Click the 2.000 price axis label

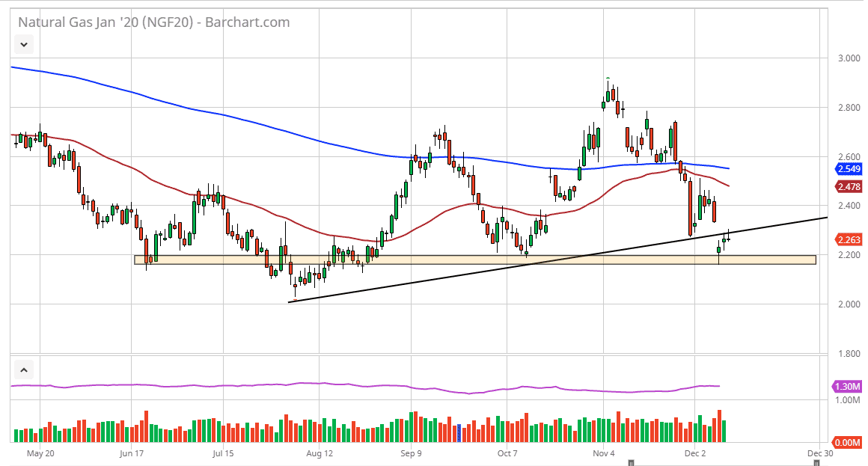[849, 304]
